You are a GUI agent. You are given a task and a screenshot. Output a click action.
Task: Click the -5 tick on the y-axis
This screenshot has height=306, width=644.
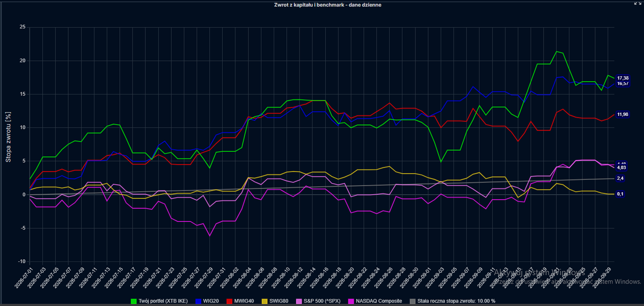pos(22,228)
